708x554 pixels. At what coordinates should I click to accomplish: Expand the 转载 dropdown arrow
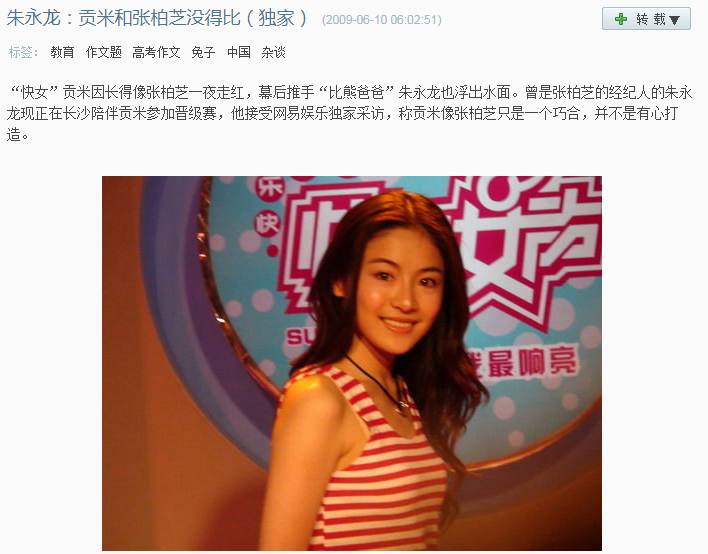pos(674,20)
